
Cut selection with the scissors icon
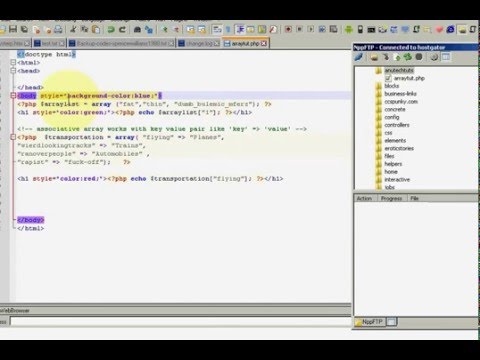[x=73, y=29]
